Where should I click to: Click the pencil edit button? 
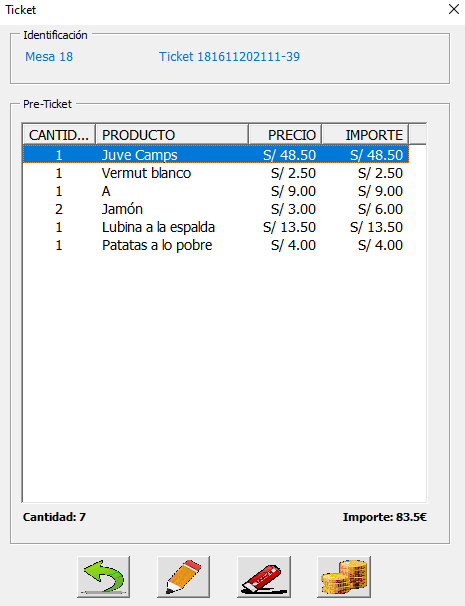tap(184, 577)
